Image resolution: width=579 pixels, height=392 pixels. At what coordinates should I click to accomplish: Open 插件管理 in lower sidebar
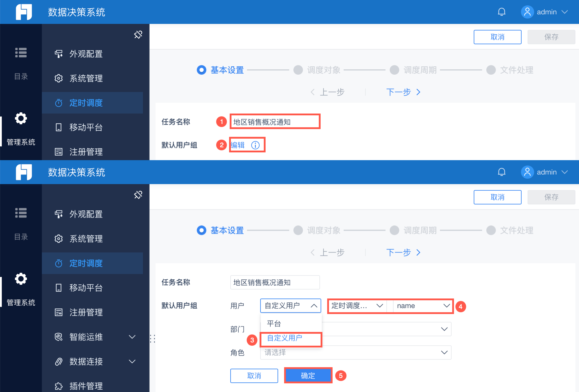coord(86,386)
